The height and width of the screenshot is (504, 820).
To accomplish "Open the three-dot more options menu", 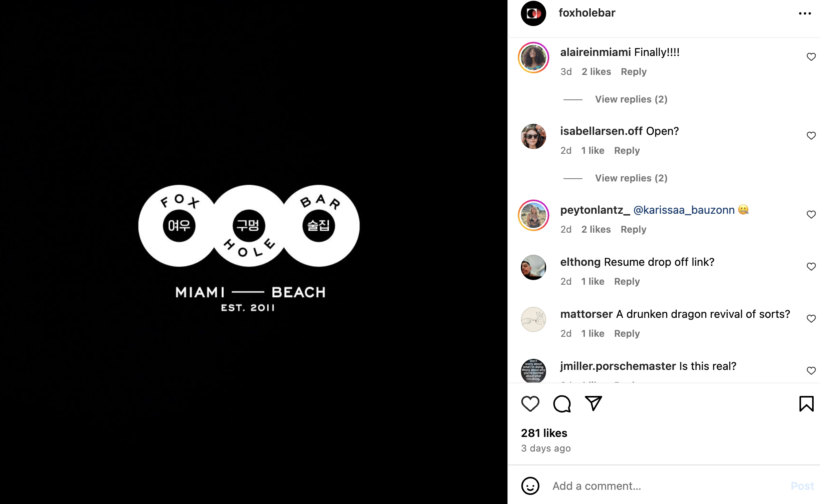I will (805, 13).
